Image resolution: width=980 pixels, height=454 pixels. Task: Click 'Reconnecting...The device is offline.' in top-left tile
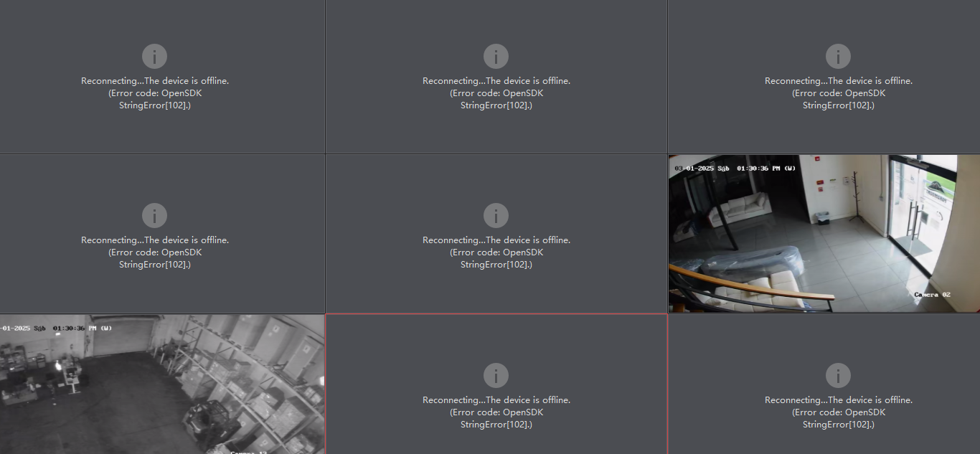(x=155, y=81)
